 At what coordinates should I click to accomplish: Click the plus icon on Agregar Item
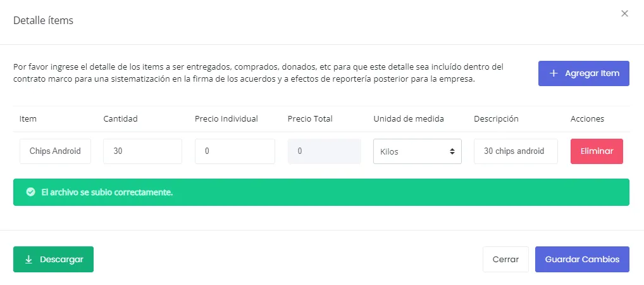pyautogui.click(x=554, y=73)
